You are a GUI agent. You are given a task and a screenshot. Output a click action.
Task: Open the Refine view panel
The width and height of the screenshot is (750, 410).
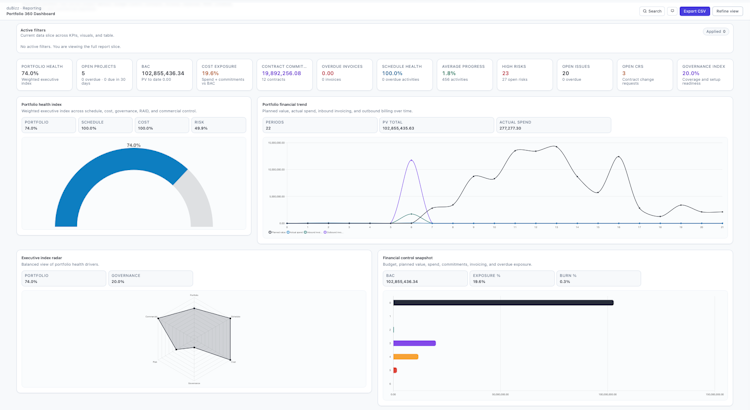click(x=728, y=11)
